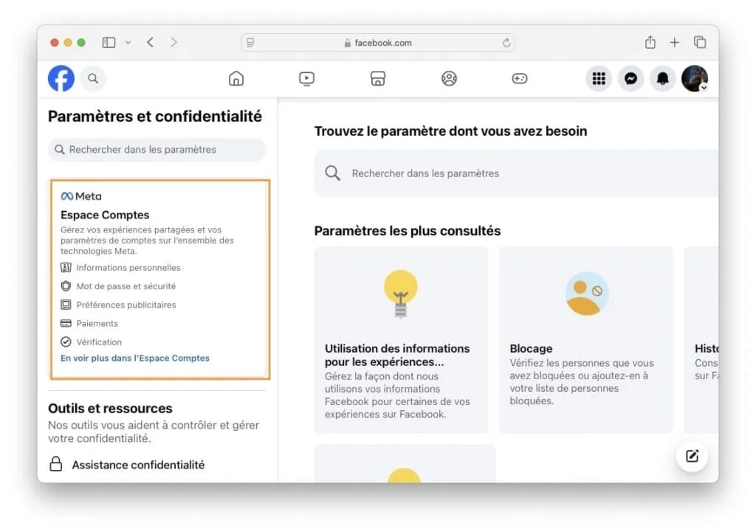Click 'Rechercher dans les paramètres' sidebar field

tap(157, 150)
